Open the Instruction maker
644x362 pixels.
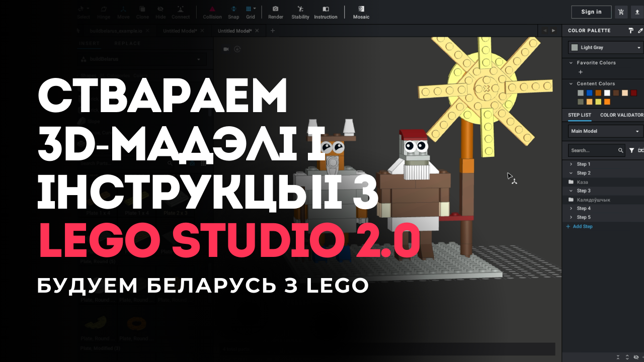pos(326,12)
